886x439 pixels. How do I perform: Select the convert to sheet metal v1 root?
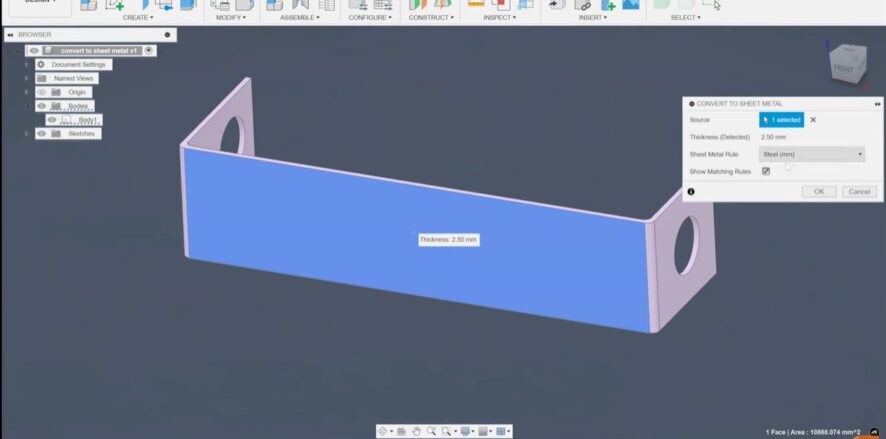tap(98, 51)
